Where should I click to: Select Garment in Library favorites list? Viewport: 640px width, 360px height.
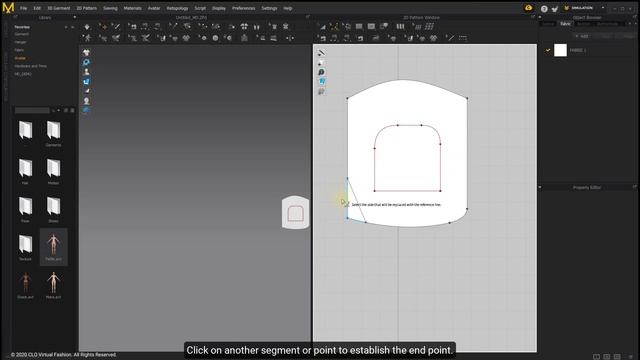point(22,34)
